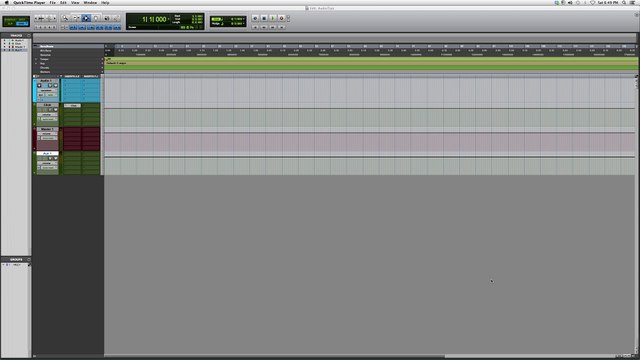Open the Apple menu
Viewport: 640px width, 360px height.
coord(6,2)
